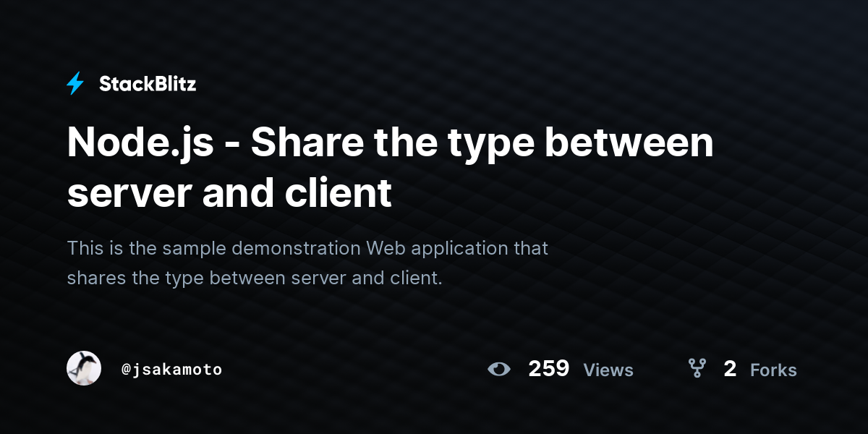The width and height of the screenshot is (868, 434).
Task: Click the eye views icon
Action: [499, 370]
